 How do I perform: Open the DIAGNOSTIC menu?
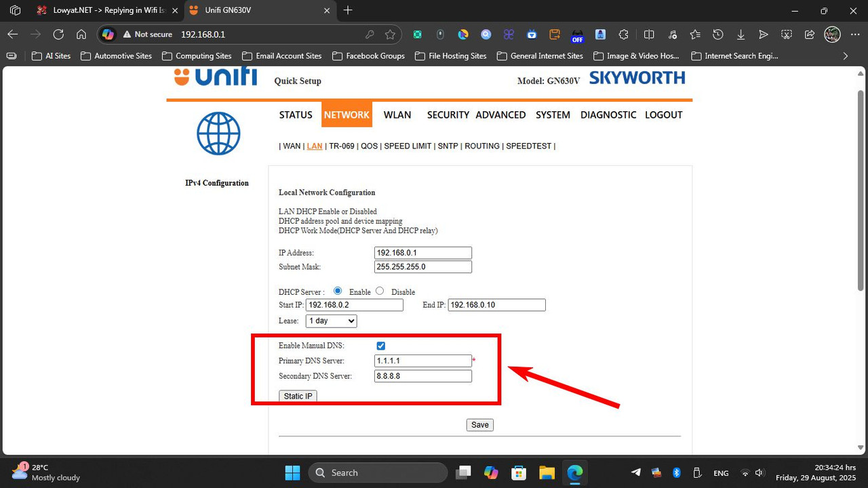[608, 115]
